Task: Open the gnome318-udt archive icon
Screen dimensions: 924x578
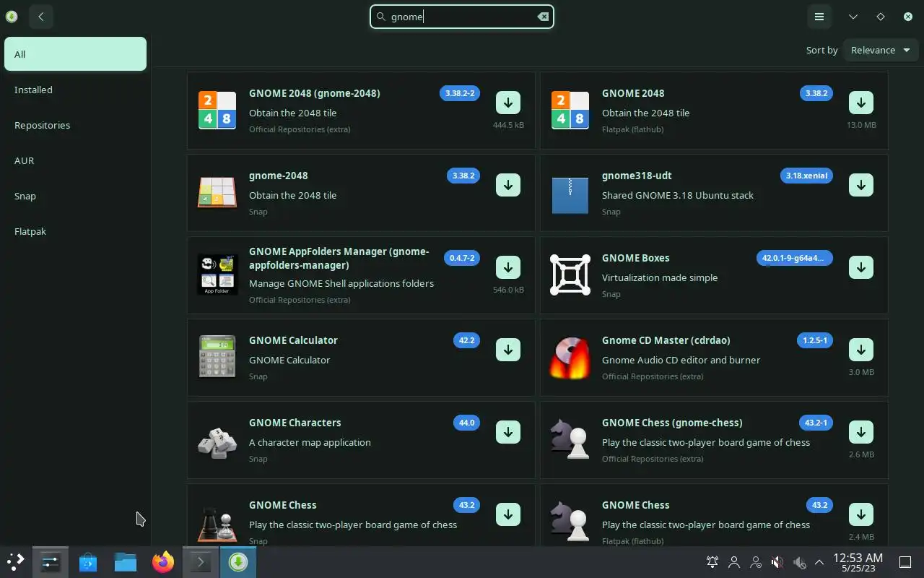Action: click(570, 195)
